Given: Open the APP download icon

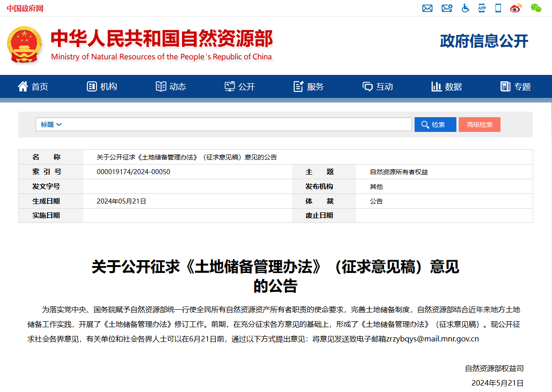Looking at the screenshot, I should coord(482,8).
